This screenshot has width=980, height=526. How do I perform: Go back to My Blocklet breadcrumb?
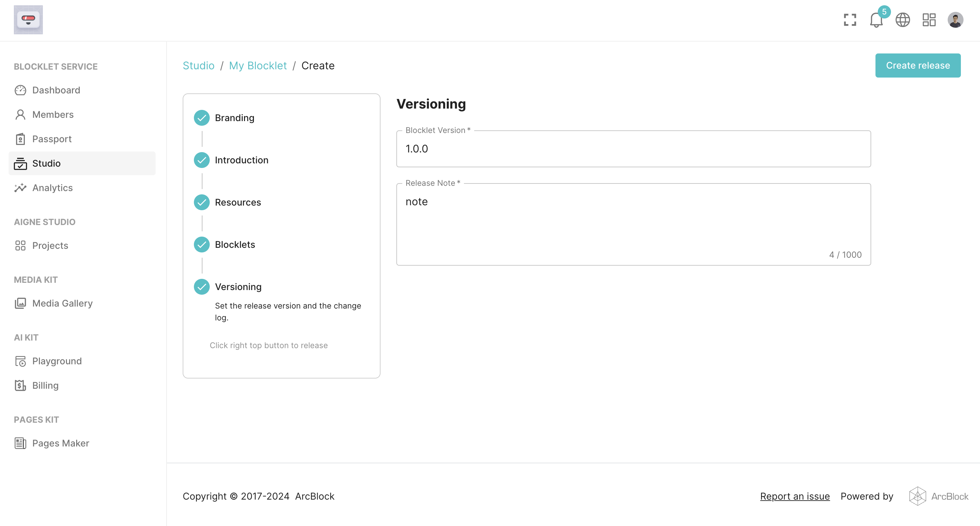click(258, 65)
